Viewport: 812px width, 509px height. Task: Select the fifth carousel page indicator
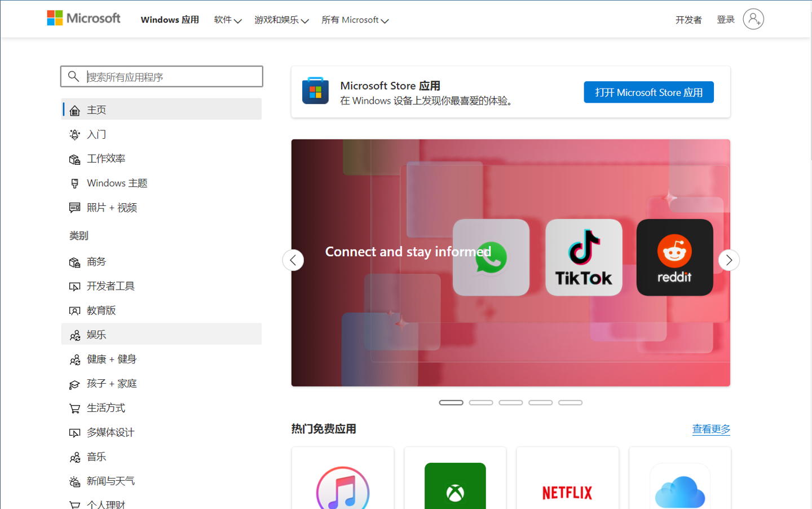tap(570, 402)
